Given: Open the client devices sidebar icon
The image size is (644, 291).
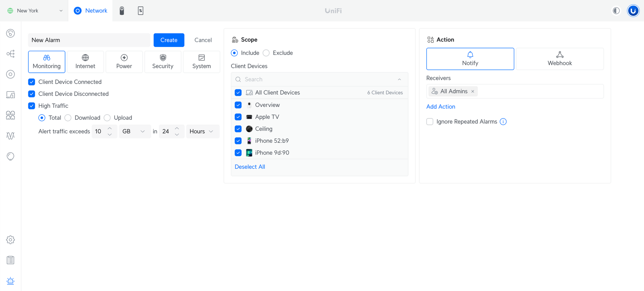Looking at the screenshot, I should pyautogui.click(x=10, y=95).
